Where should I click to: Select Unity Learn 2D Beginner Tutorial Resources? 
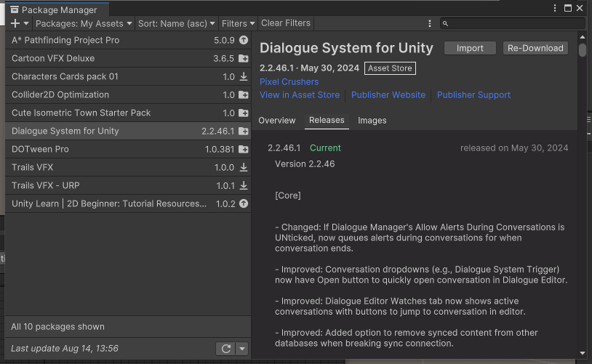[x=128, y=203]
